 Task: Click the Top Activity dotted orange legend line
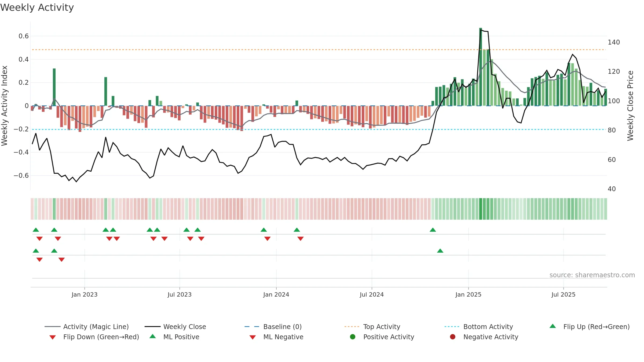pyautogui.click(x=352, y=327)
